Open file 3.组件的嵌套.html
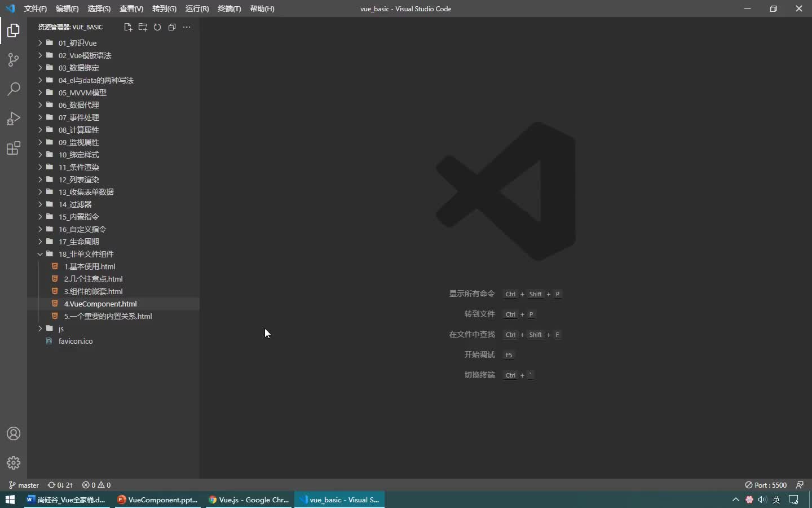The width and height of the screenshot is (812, 508). click(x=113, y=291)
